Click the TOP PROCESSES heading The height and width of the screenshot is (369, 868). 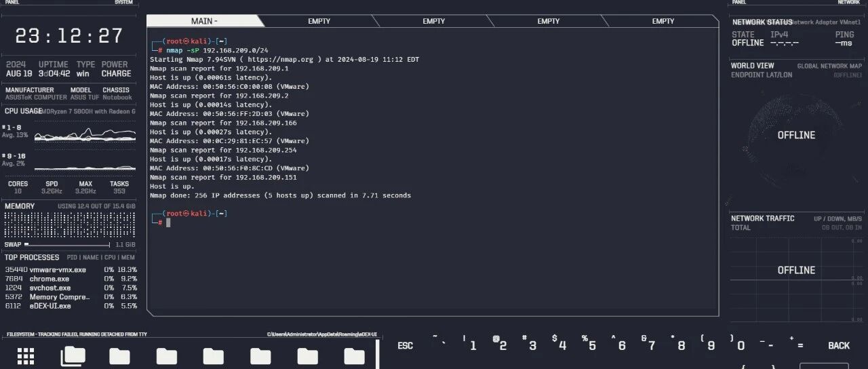coord(32,257)
